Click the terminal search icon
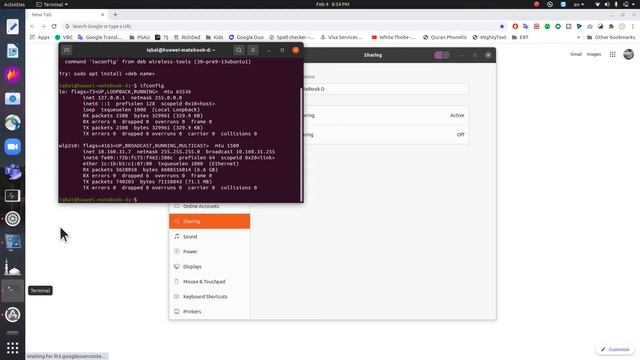This screenshot has height=360, width=640. [239, 50]
